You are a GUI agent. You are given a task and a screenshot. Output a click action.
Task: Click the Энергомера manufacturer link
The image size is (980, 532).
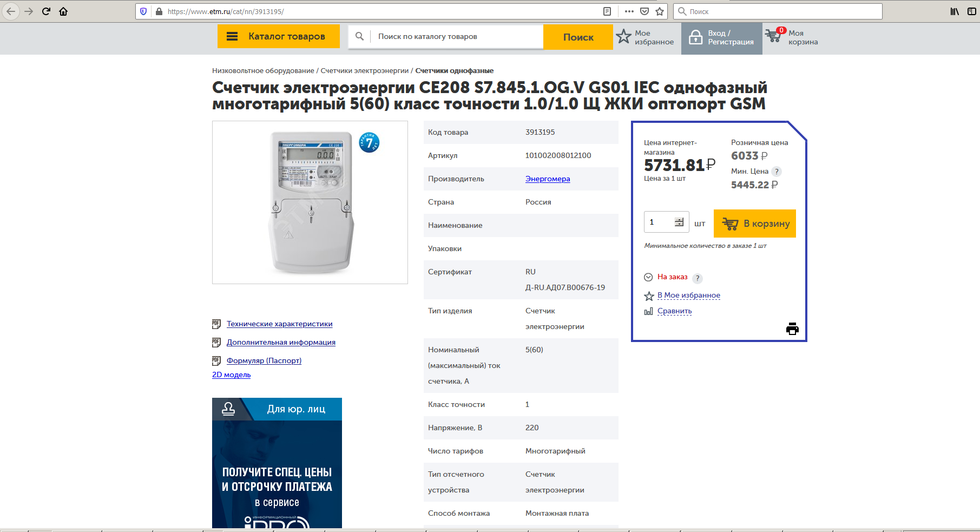pyautogui.click(x=547, y=179)
